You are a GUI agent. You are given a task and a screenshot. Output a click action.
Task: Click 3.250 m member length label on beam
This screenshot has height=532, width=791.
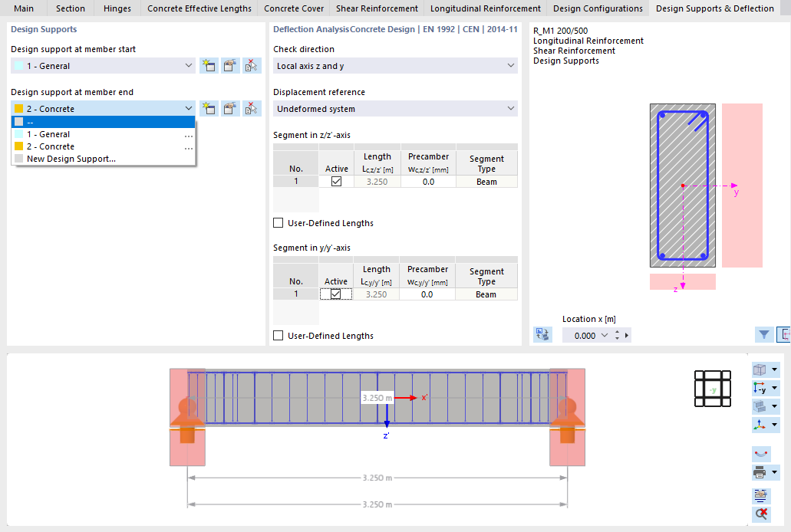pos(377,398)
